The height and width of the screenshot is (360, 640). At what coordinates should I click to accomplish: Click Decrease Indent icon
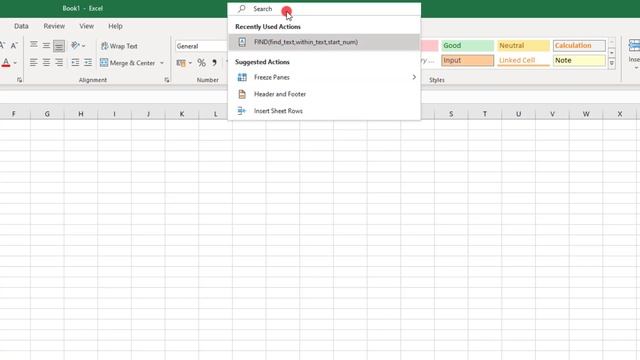point(75,62)
